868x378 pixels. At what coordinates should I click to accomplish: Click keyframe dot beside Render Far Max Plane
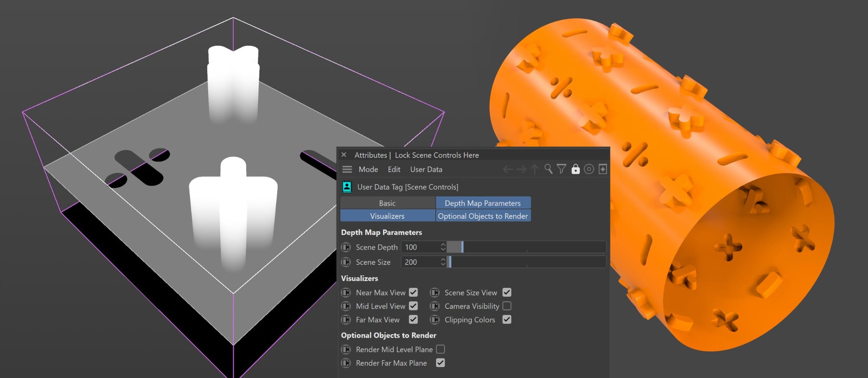(346, 363)
